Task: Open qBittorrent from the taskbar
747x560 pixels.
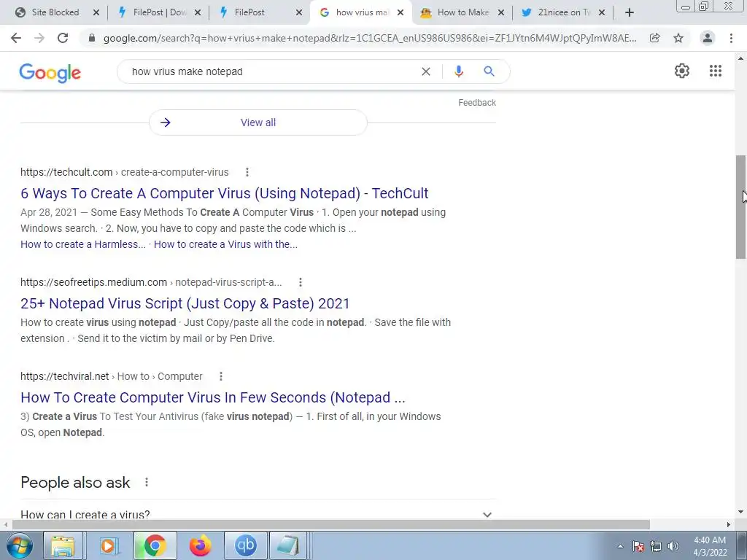Action: (246, 545)
